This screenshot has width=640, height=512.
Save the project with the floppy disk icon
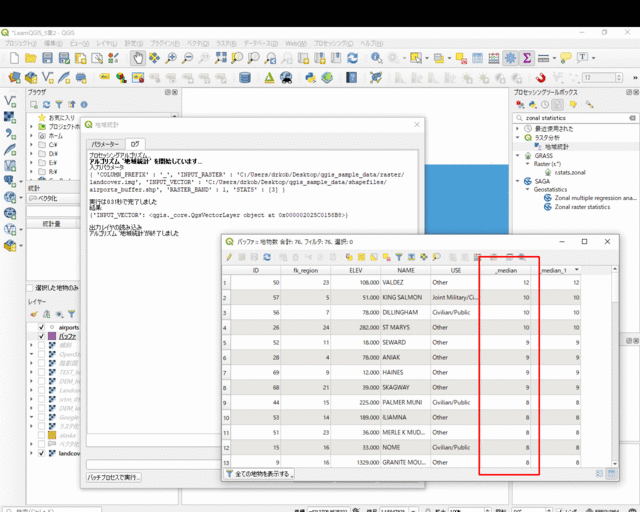pos(47,58)
